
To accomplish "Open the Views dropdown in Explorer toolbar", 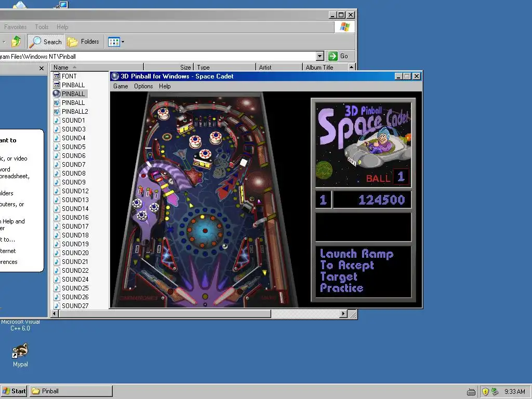I will [x=116, y=42].
